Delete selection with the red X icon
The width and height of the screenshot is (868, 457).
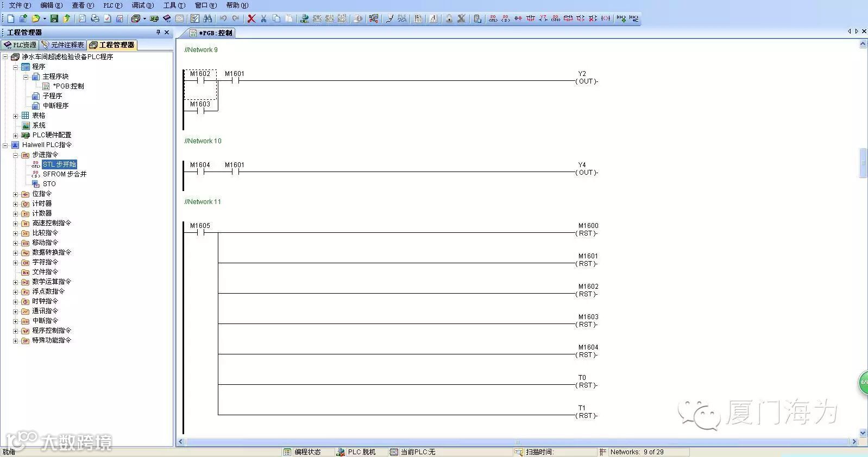[x=251, y=18]
